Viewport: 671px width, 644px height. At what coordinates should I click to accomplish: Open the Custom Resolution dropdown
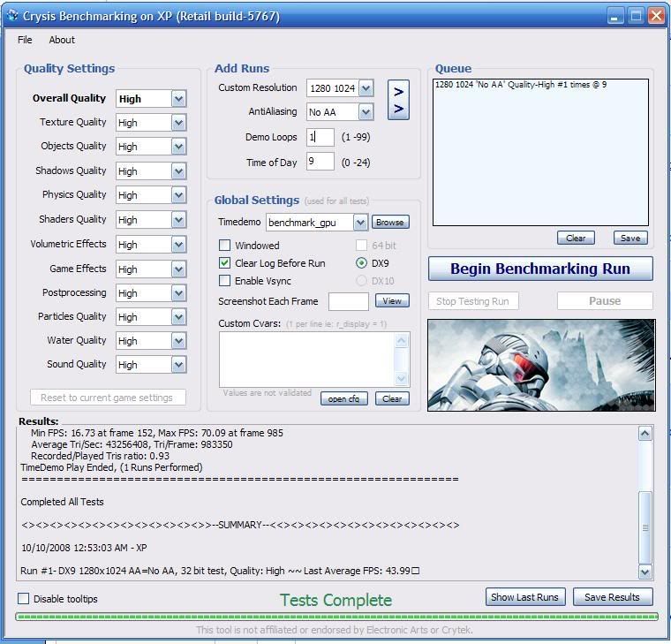click(x=366, y=88)
